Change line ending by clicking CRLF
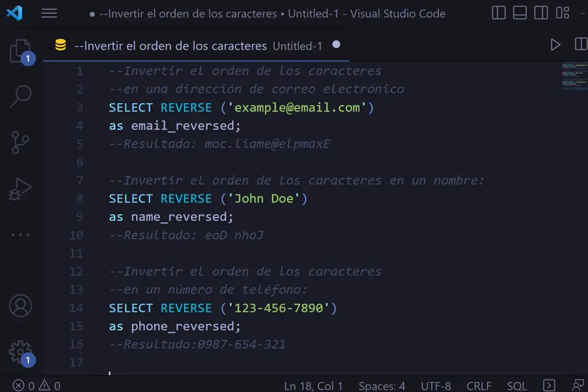Image resolution: width=588 pixels, height=392 pixels. [x=479, y=385]
